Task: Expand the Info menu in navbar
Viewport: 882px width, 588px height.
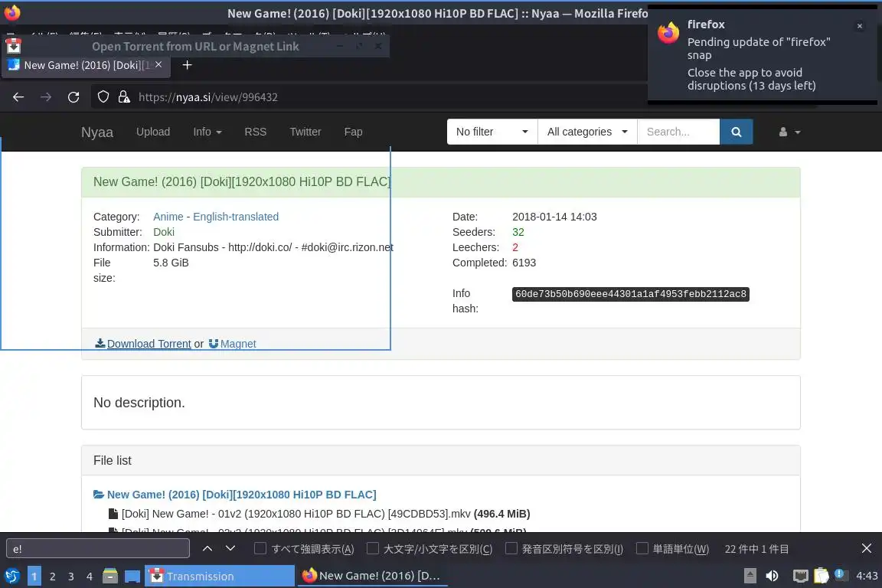Action: 207,132
